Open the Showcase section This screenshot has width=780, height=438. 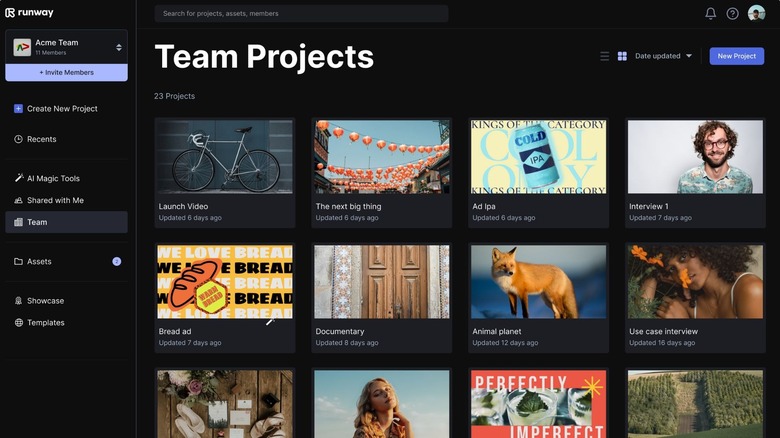coord(45,300)
